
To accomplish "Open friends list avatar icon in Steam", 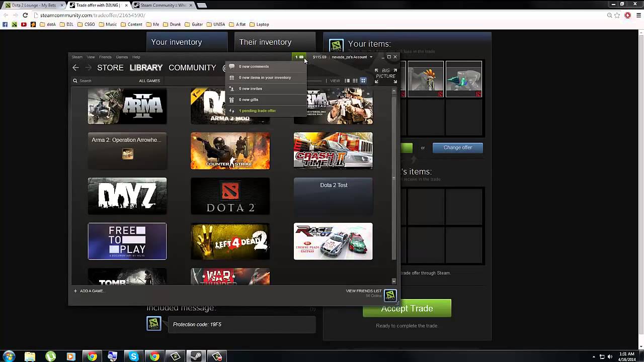I will (x=390, y=295).
